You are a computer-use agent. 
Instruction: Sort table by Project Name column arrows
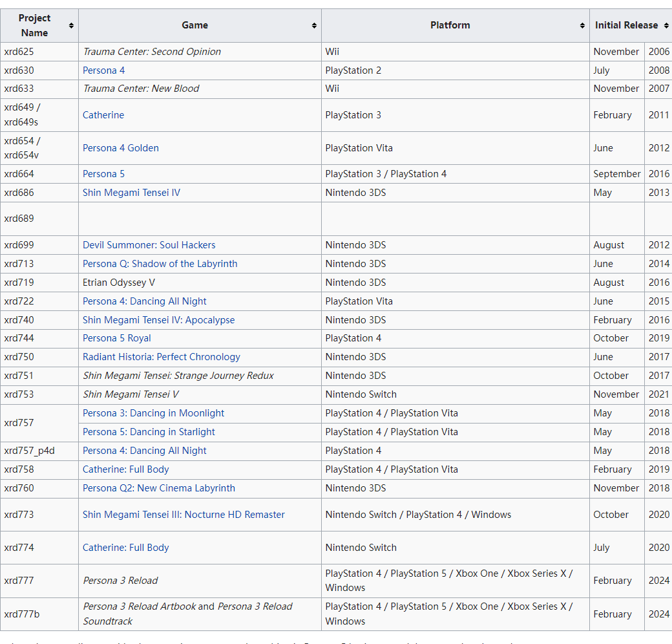pos(71,26)
